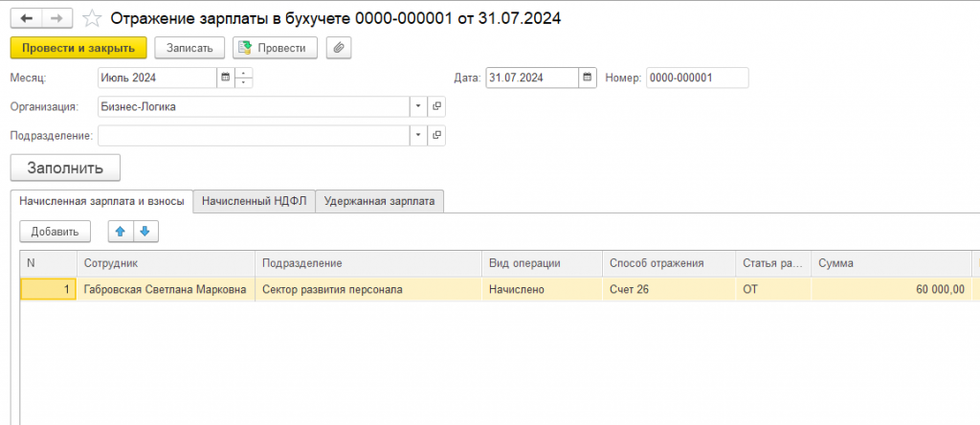Viewport: 980px width, 425px height.
Task: Switch to Начисленная зарплата и взносы tab
Action: tap(101, 201)
